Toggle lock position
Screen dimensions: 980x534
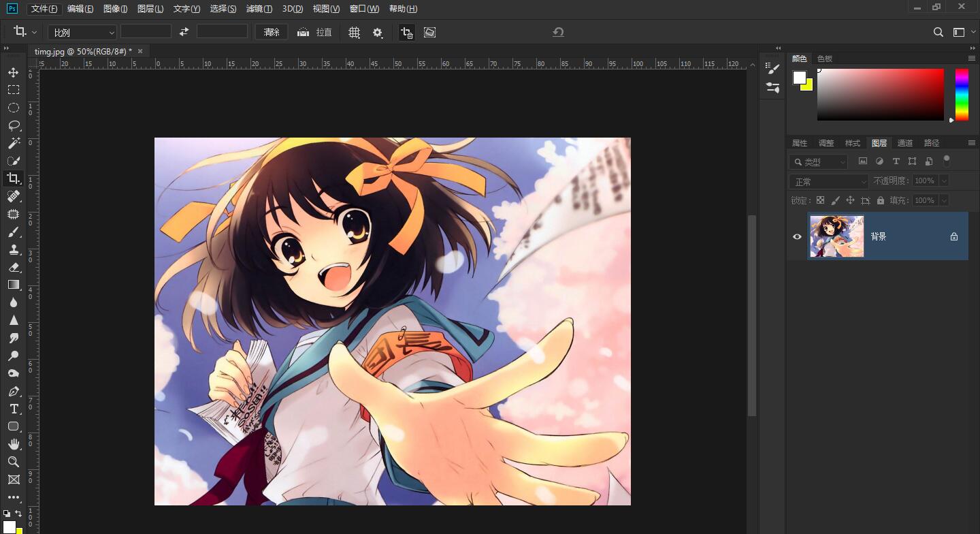[850, 200]
